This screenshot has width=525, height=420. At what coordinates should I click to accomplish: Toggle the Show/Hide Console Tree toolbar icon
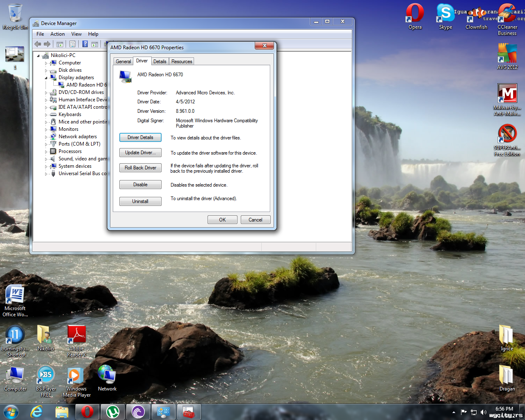click(60, 44)
